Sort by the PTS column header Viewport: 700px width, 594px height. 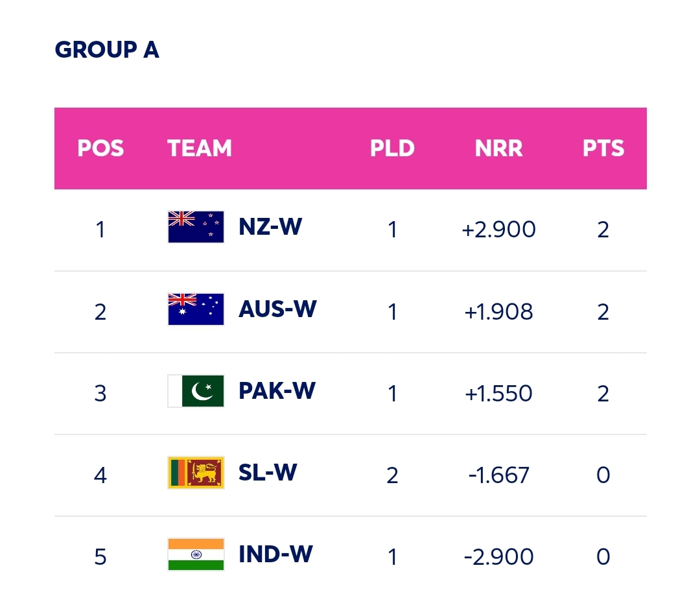603,148
